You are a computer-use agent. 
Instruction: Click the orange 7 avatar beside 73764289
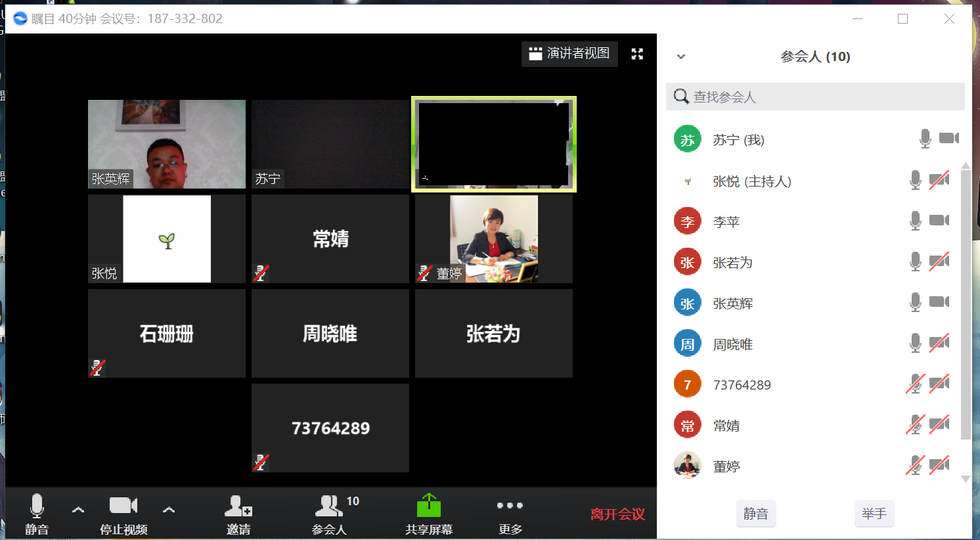(688, 384)
